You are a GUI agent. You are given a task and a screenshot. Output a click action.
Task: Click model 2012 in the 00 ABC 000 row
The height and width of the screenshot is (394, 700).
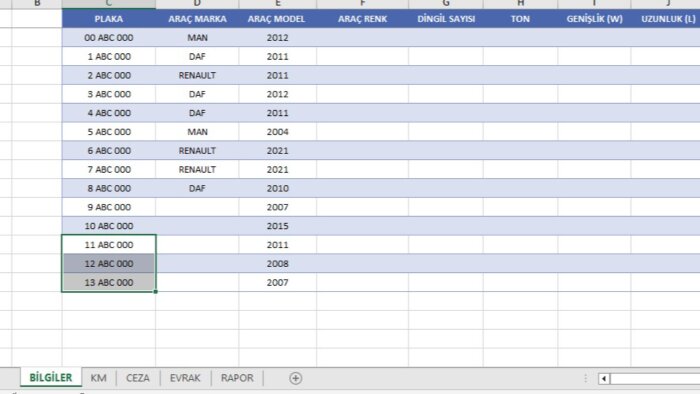coord(277,37)
